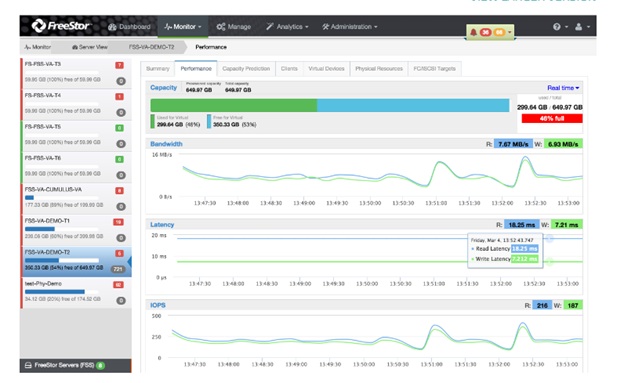Open the FC/iSCSI Targets tab
This screenshot has width=624, height=383.
pyautogui.click(x=434, y=68)
